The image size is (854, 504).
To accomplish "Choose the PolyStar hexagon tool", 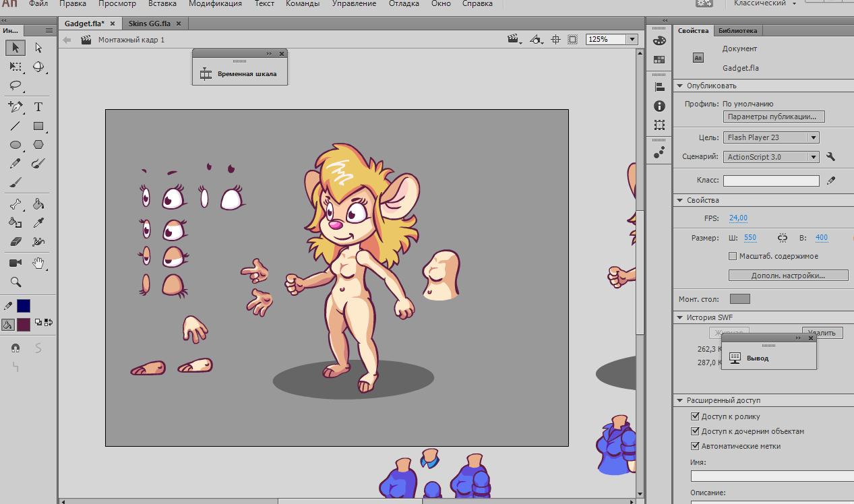I will 38,145.
